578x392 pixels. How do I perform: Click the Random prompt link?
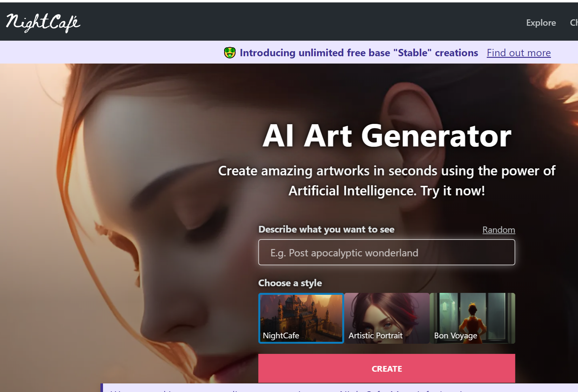(499, 230)
